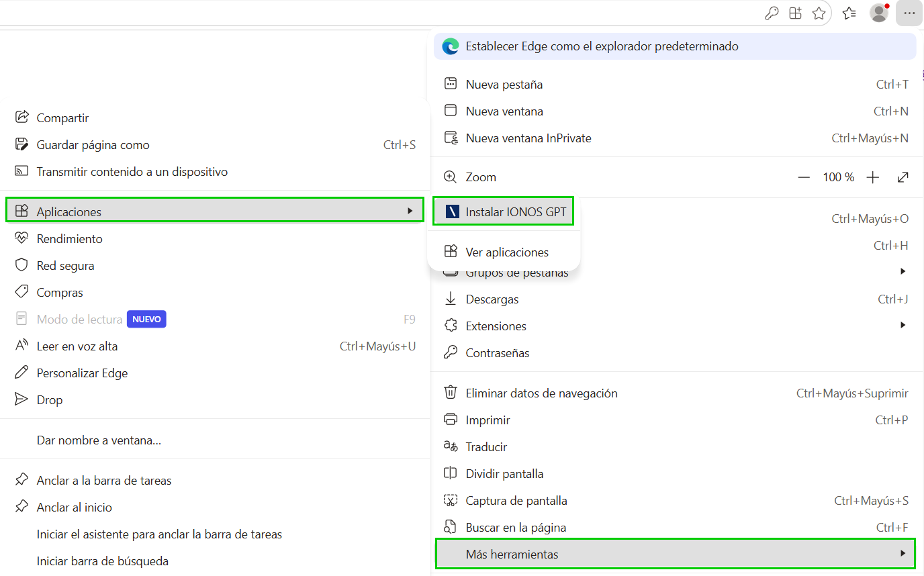Click the Ver aplicaciones grid icon

(x=451, y=252)
